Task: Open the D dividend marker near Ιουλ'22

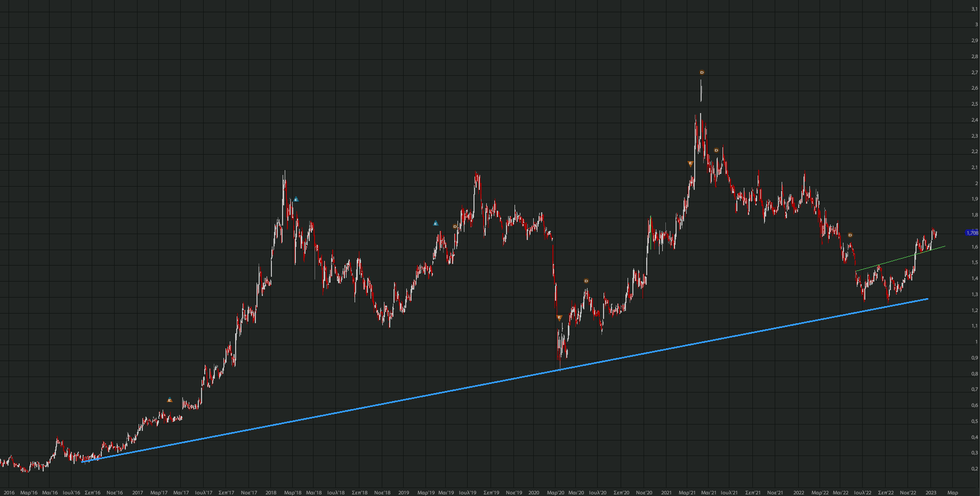Action: click(850, 235)
